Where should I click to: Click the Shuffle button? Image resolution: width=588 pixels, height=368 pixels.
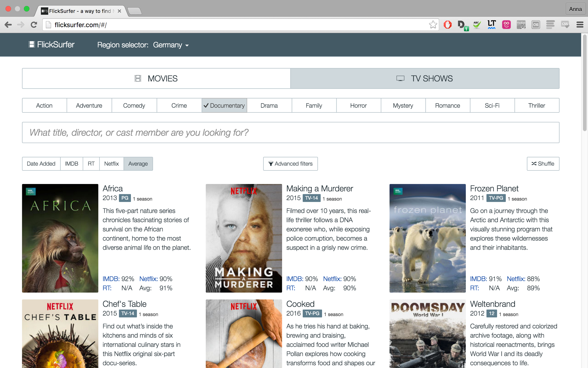(x=543, y=164)
